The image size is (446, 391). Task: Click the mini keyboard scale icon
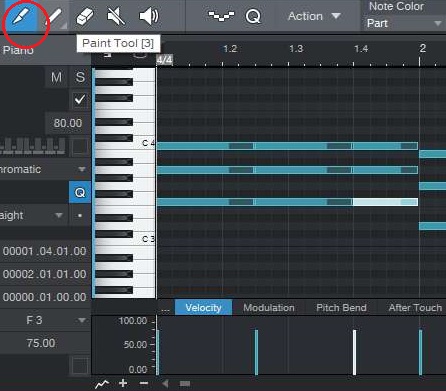click(x=33, y=146)
